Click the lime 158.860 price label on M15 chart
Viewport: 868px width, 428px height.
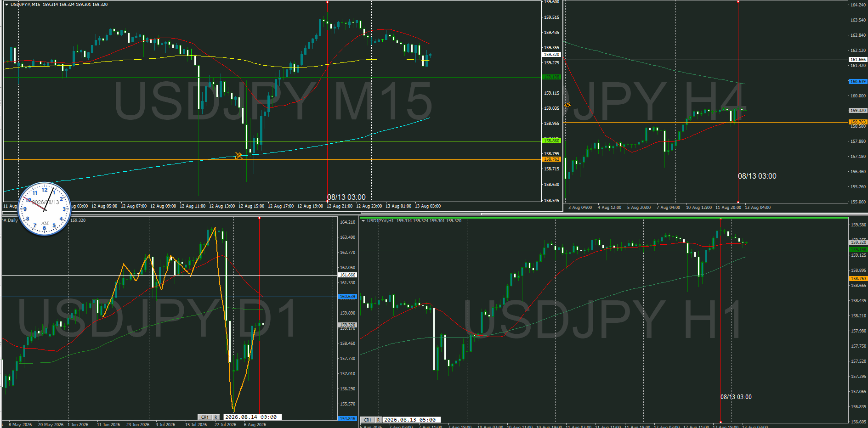(551, 141)
